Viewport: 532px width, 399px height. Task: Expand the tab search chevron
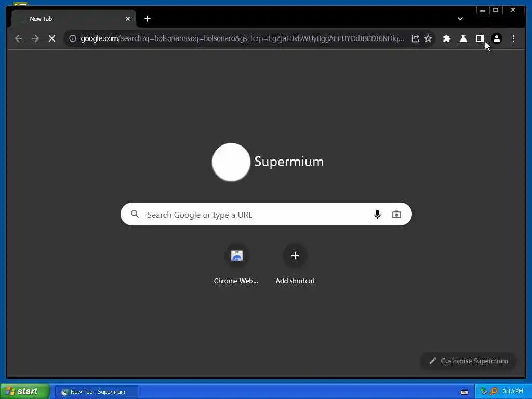(x=460, y=19)
